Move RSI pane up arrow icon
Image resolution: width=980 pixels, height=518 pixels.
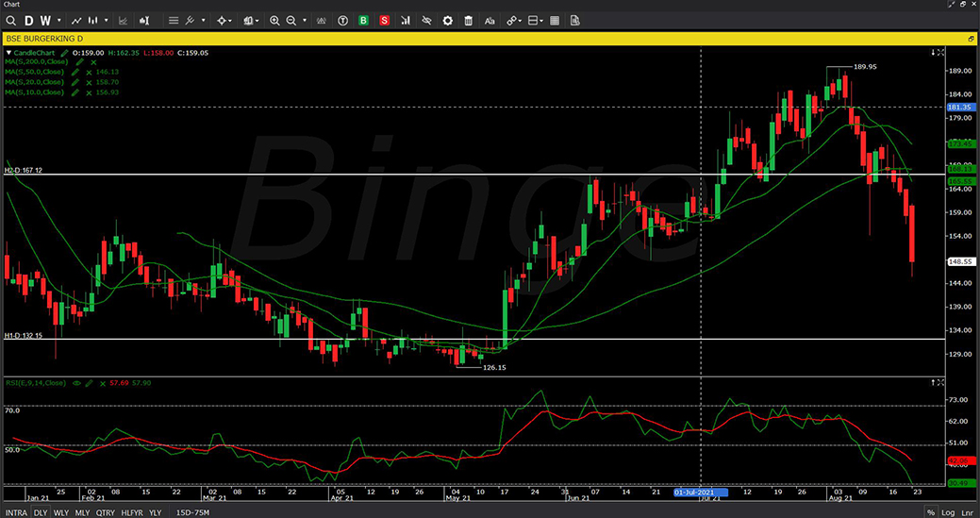[x=933, y=382]
